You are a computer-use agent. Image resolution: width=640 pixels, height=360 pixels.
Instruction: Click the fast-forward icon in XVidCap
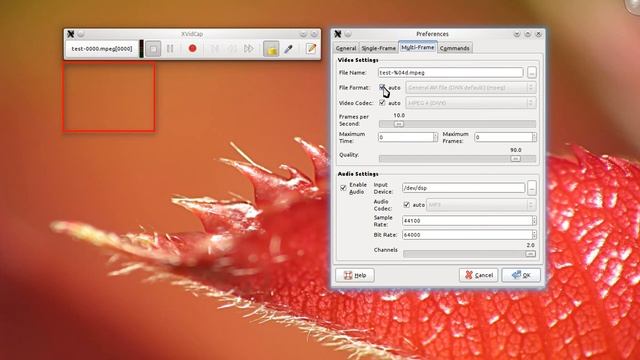(248, 49)
